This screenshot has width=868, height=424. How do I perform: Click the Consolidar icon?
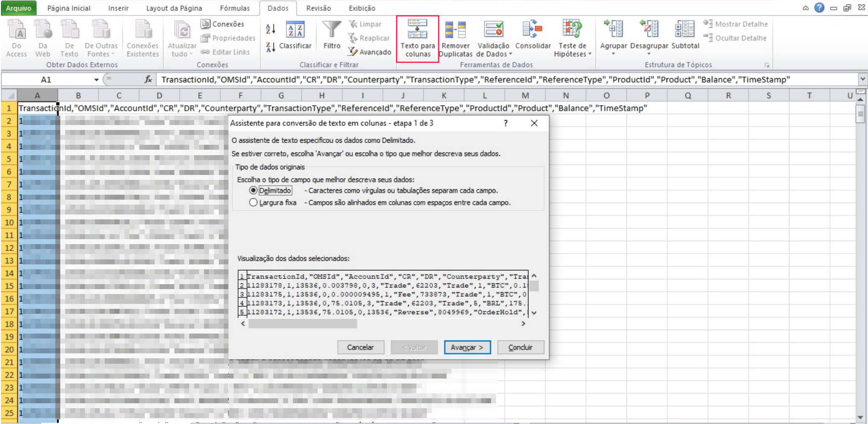tap(533, 29)
